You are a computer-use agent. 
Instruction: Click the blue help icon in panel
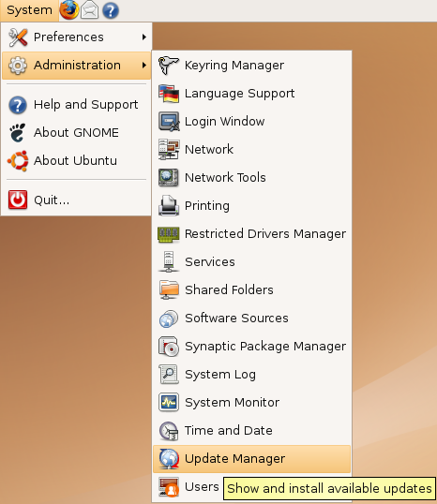click(111, 10)
